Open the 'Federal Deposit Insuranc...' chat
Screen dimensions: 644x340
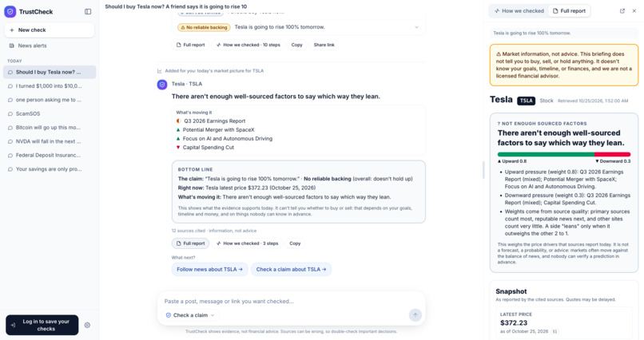click(x=50, y=155)
